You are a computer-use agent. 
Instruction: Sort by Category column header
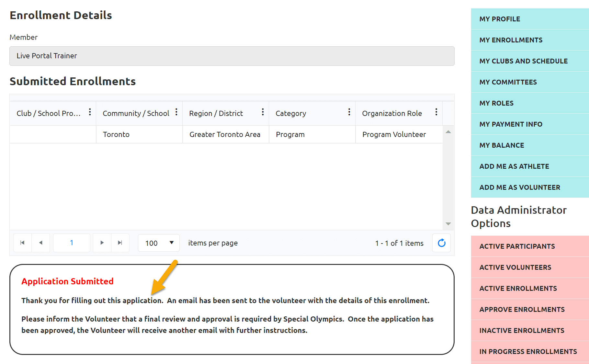click(x=291, y=113)
